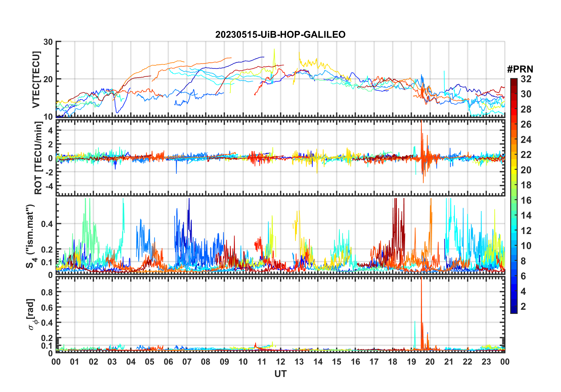Click the "21" hour tick on the UT axis
561x392 pixels.
point(449,362)
